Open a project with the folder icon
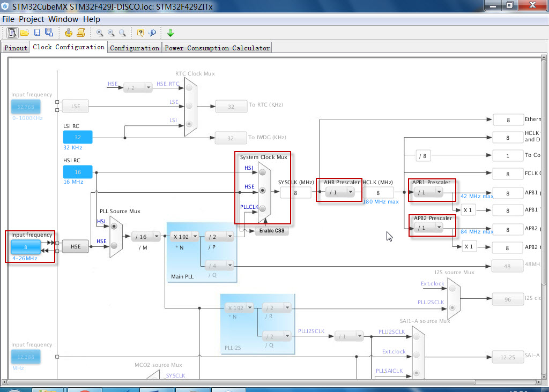The image size is (549, 392). 25,33
